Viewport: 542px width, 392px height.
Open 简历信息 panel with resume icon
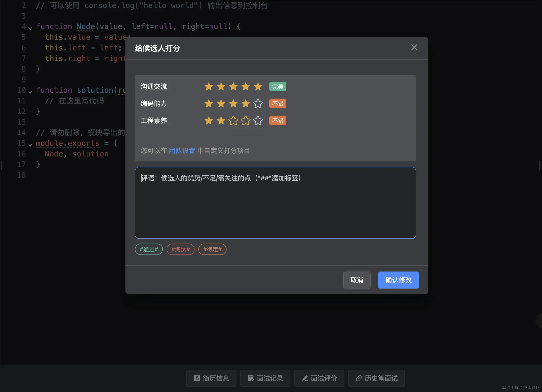click(211, 378)
